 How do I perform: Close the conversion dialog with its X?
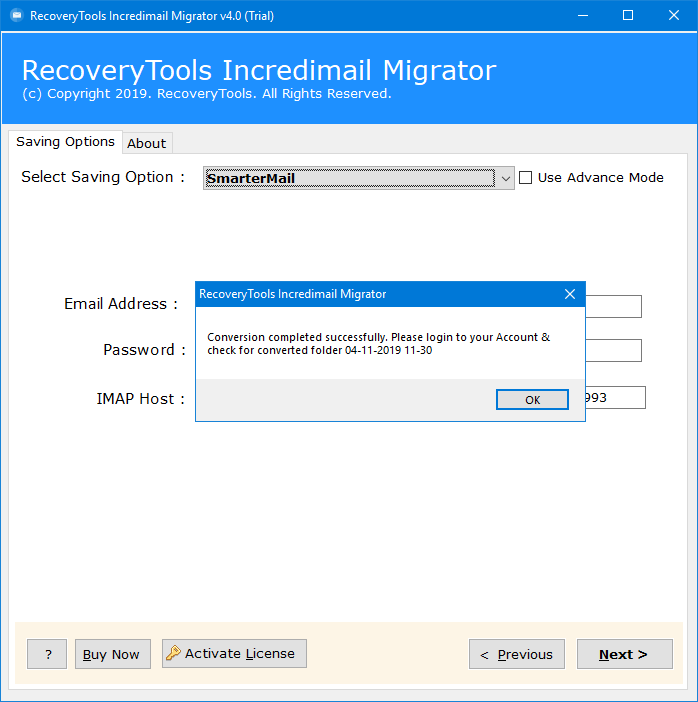coord(570,294)
